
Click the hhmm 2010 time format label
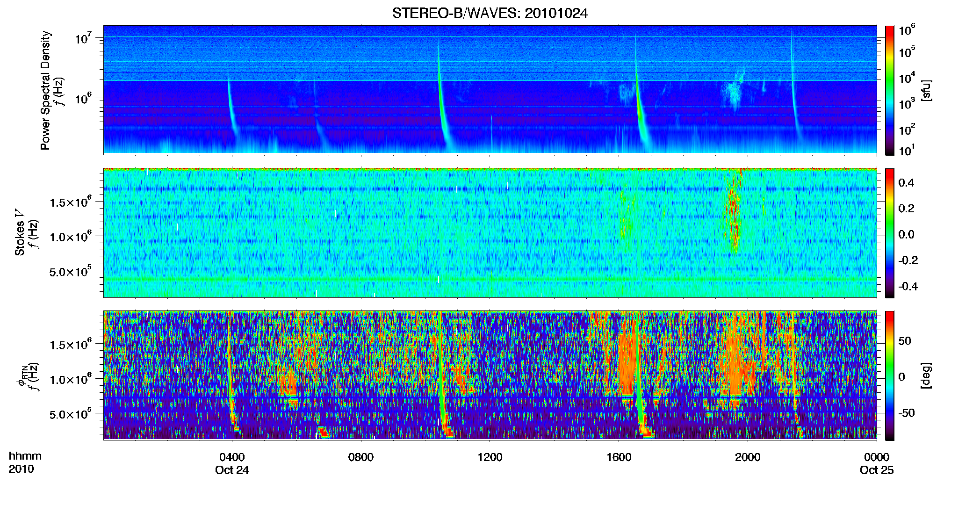point(25,462)
